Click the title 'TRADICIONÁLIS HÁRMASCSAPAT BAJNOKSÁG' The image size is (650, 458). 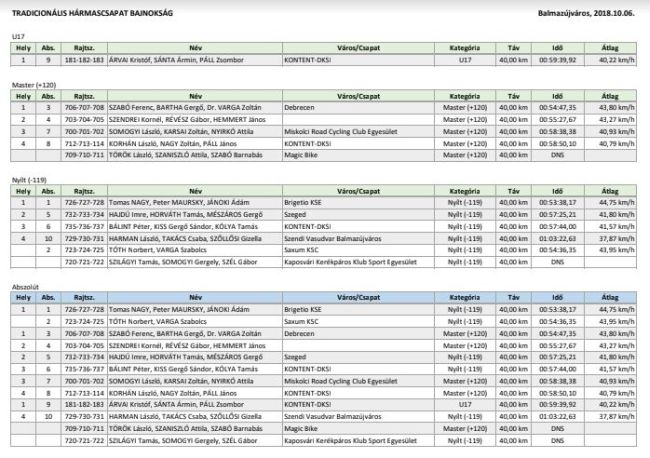pyautogui.click(x=92, y=13)
